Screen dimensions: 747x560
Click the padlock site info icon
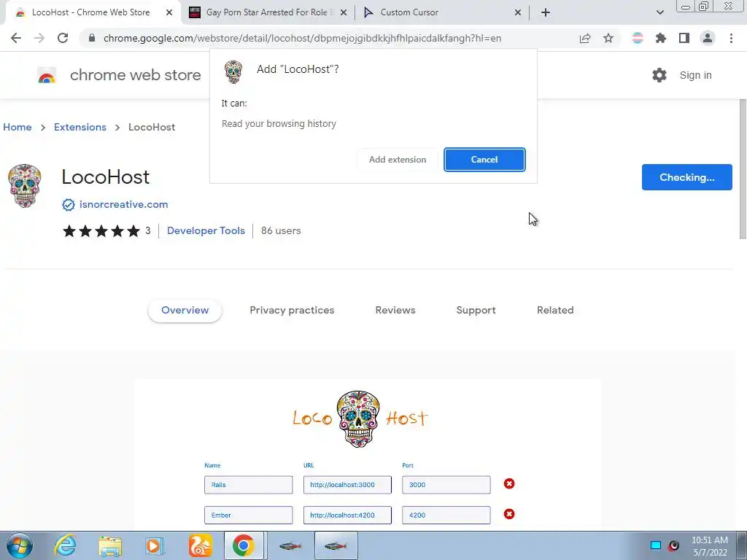[x=92, y=38]
